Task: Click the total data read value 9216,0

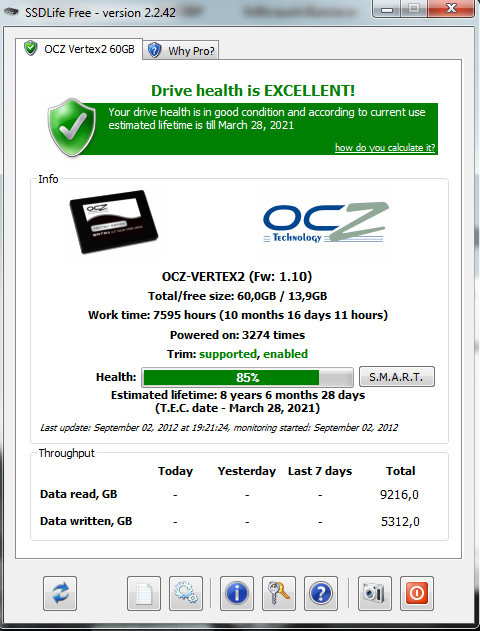Action: pyautogui.click(x=400, y=494)
